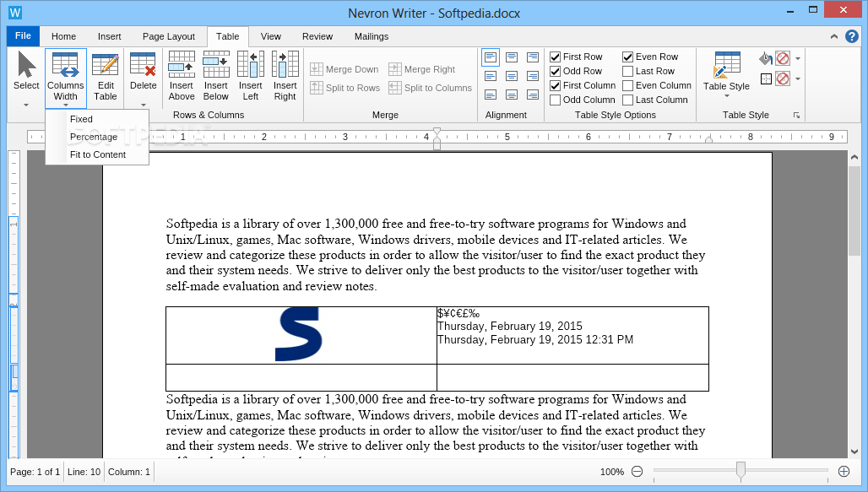The image size is (868, 492).
Task: Expand the Table Style dropdown arrow
Action: coord(727,97)
